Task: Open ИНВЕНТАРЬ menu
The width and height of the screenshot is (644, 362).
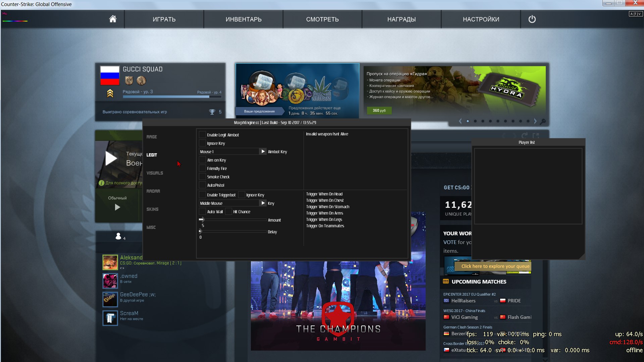Action: point(244,19)
